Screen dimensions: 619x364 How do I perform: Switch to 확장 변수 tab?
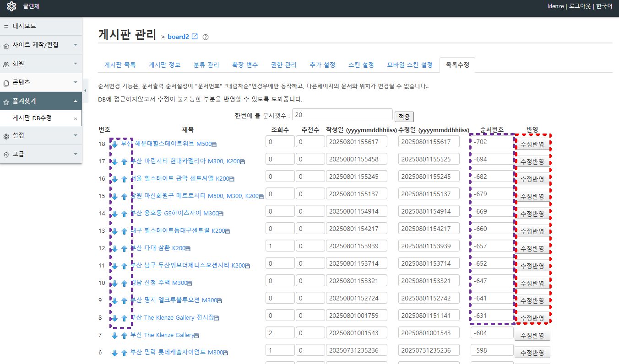(x=245, y=65)
